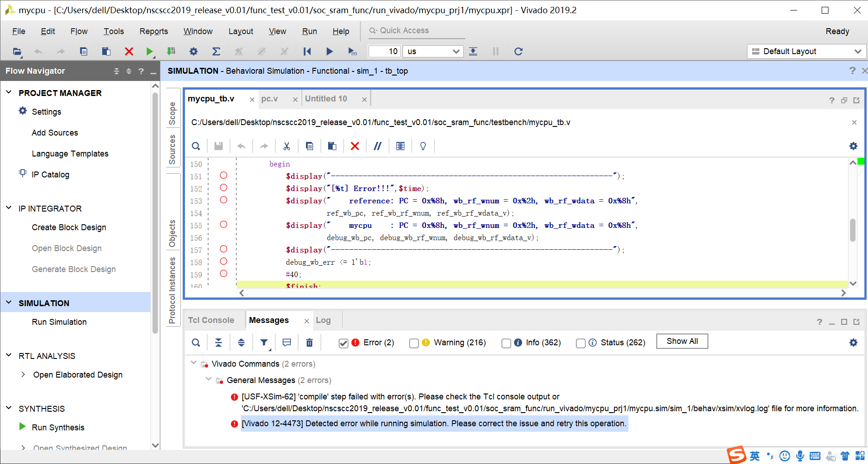Toggle the Error (2) checkbox
Viewport: 868px width, 464px height.
pos(344,343)
